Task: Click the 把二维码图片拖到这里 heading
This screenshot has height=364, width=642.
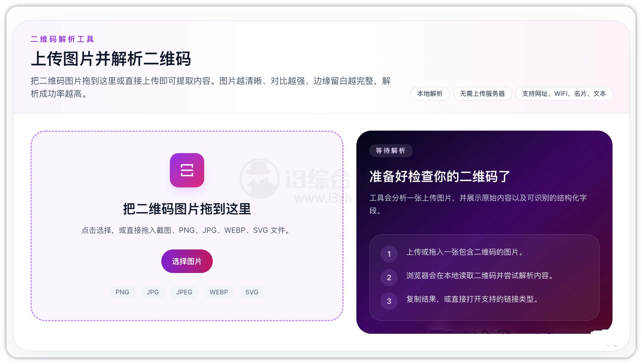Action: point(187,209)
